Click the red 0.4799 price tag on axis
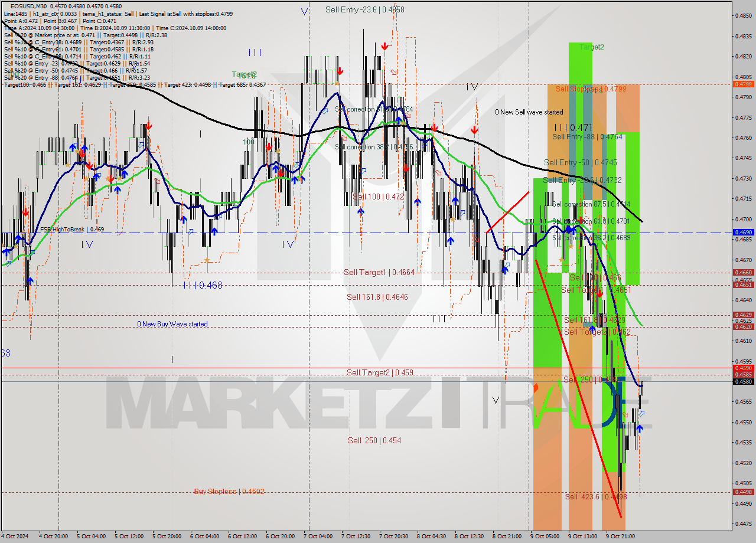 coord(743,84)
